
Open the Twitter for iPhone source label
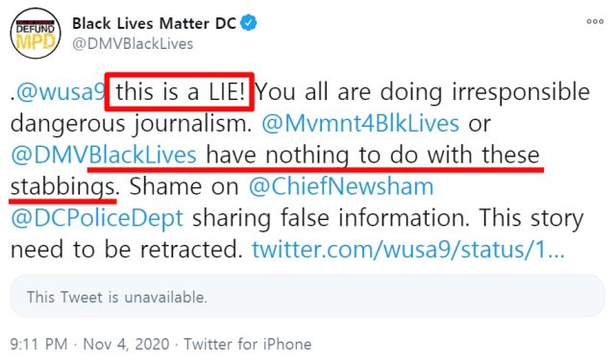point(248,344)
